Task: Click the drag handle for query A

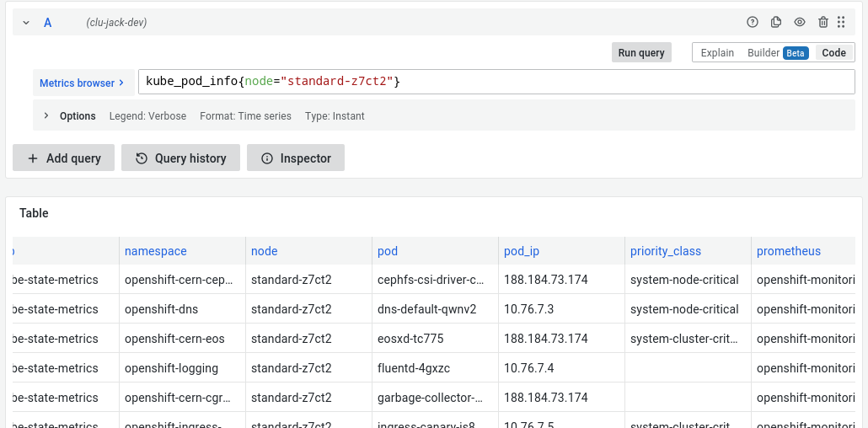Action: pos(841,23)
